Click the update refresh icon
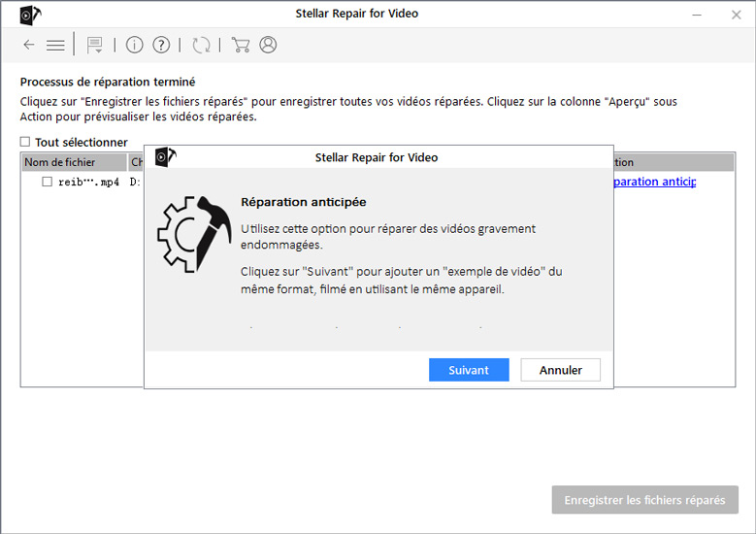The height and width of the screenshot is (534, 756). point(201,46)
